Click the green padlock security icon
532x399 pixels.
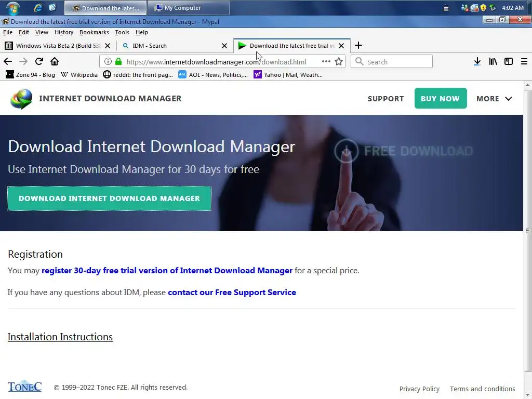[118, 61]
